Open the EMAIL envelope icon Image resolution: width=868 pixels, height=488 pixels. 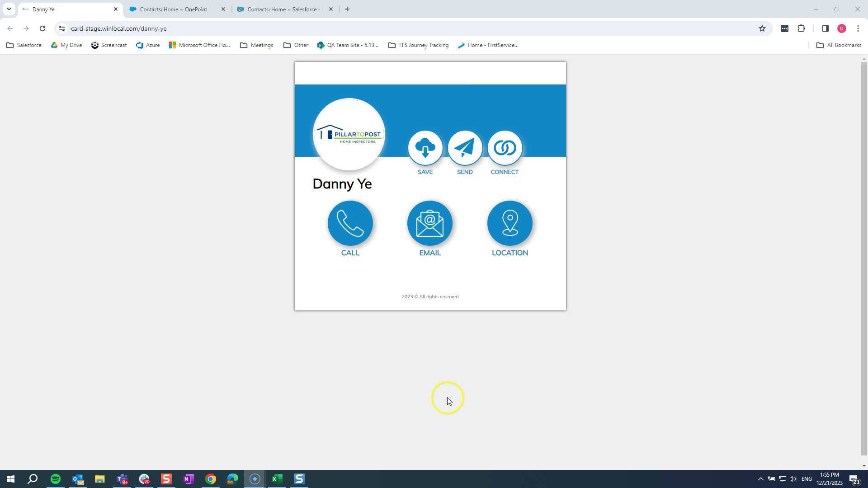pos(429,223)
